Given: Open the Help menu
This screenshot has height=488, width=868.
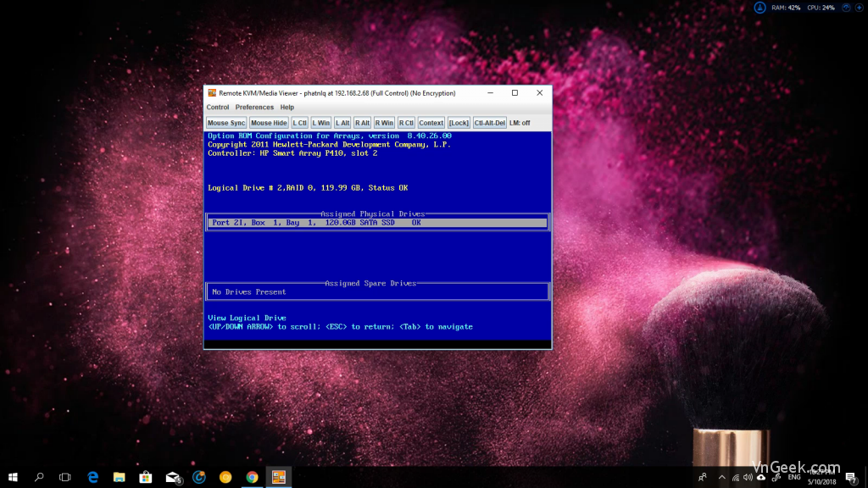Looking at the screenshot, I should coord(287,108).
